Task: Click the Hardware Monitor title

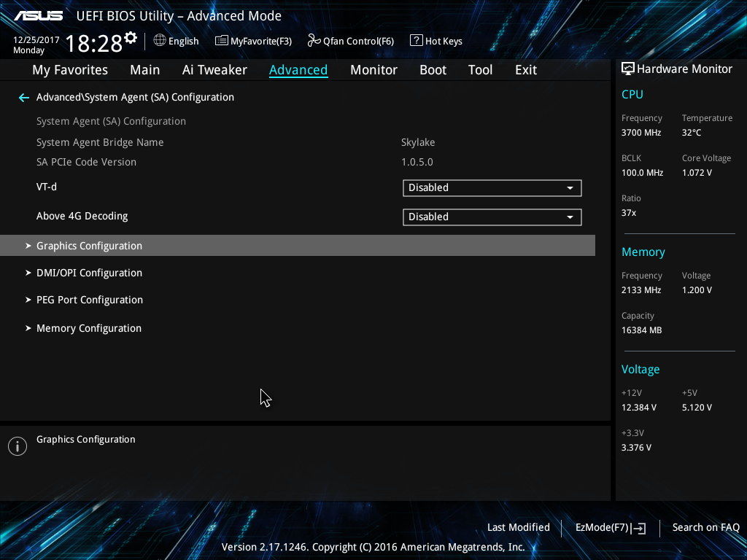Action: pos(684,69)
